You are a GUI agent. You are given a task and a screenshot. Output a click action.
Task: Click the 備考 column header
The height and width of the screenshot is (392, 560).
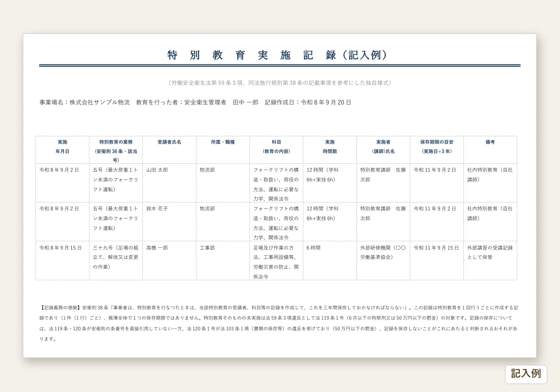click(x=490, y=150)
